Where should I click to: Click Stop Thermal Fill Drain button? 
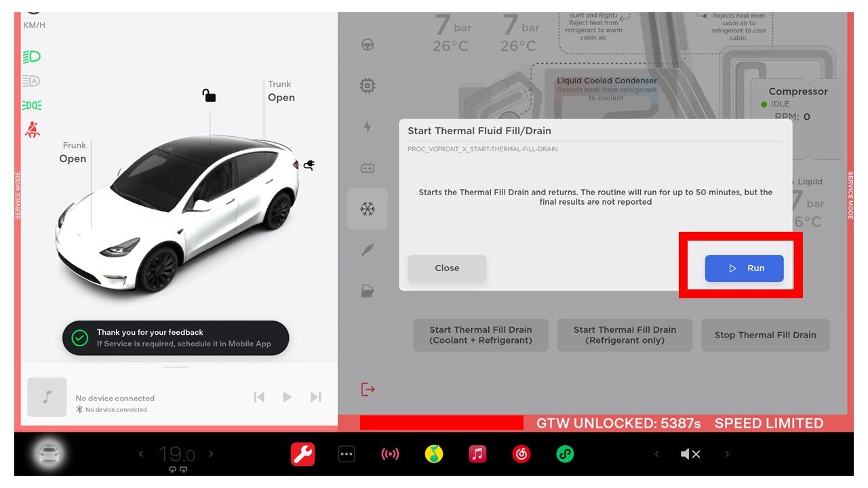pyautogui.click(x=765, y=335)
